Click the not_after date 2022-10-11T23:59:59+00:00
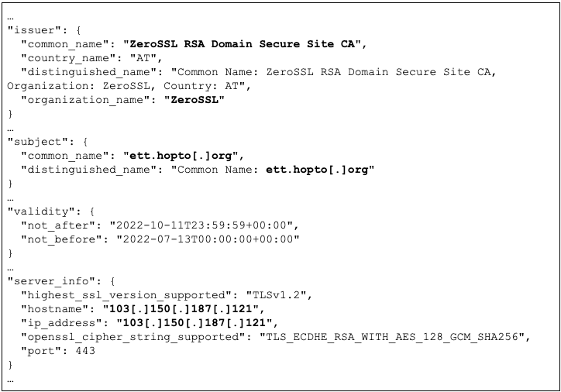The image size is (561, 392). (x=204, y=225)
